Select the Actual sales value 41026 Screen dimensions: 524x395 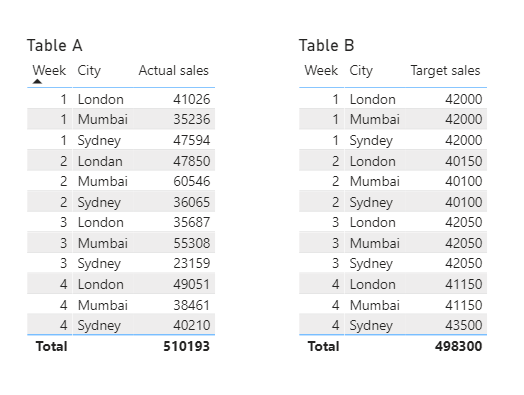pos(191,99)
